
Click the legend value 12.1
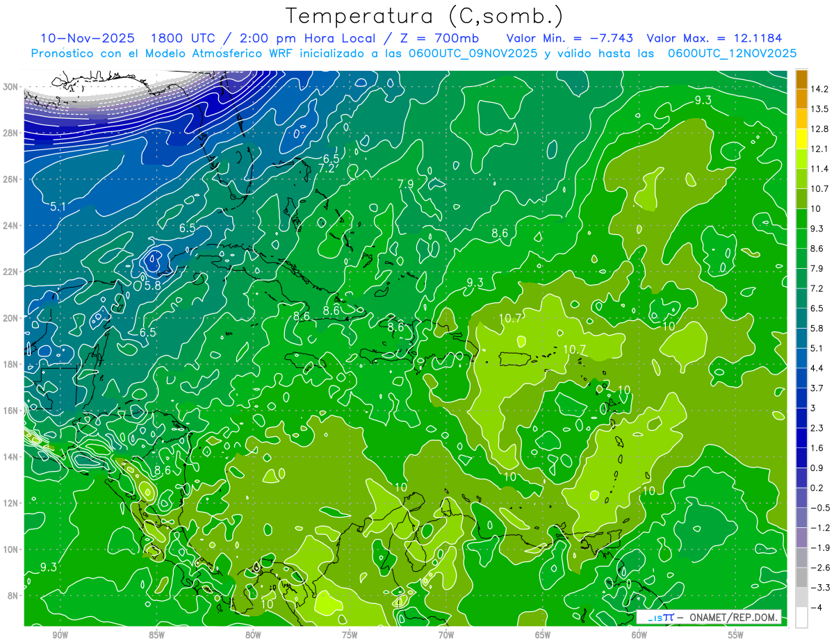click(x=819, y=149)
